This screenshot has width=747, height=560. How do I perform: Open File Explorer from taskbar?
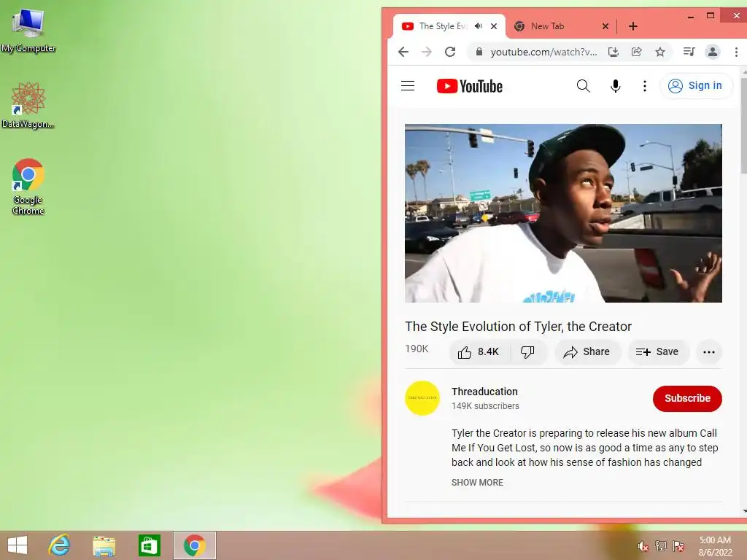[104, 545]
